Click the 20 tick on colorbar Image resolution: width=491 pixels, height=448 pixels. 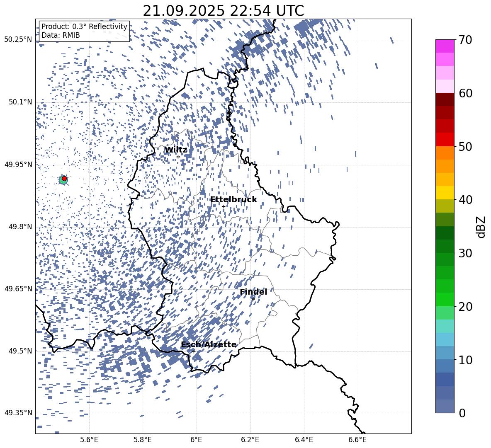(465, 306)
